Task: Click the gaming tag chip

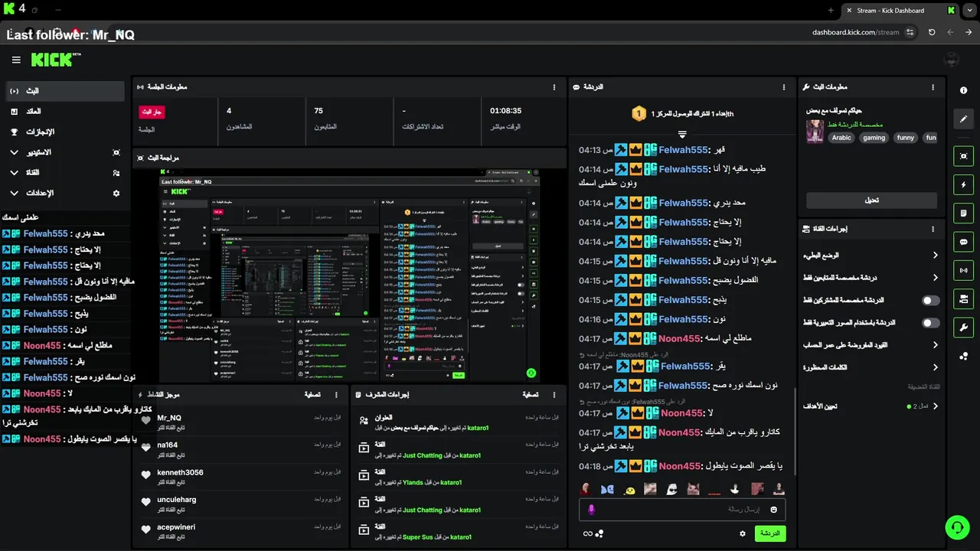Action: (x=874, y=138)
